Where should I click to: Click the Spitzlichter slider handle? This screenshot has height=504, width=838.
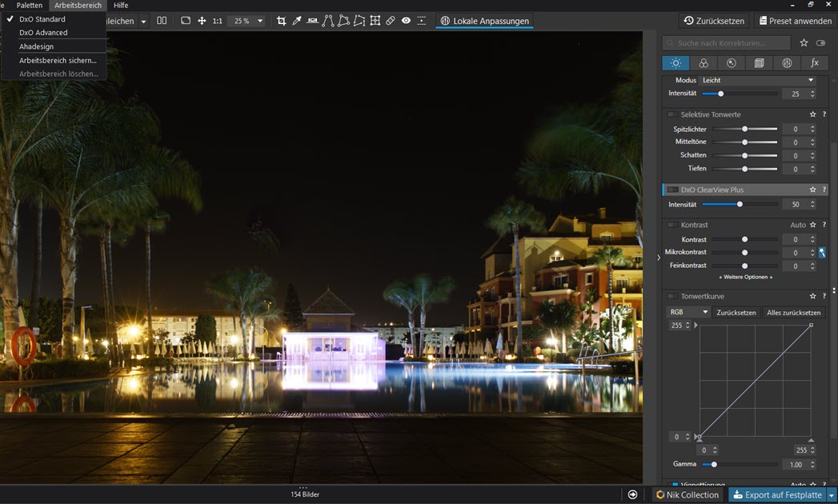pos(744,129)
